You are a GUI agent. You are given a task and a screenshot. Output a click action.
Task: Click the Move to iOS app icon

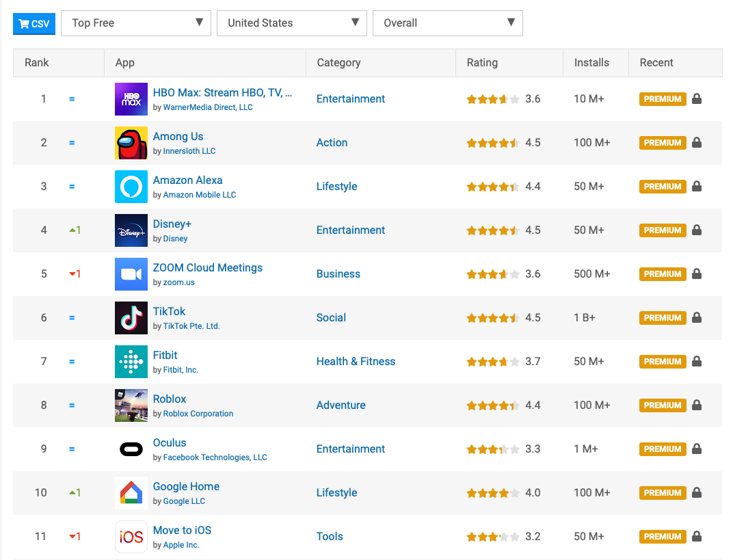[131, 537]
